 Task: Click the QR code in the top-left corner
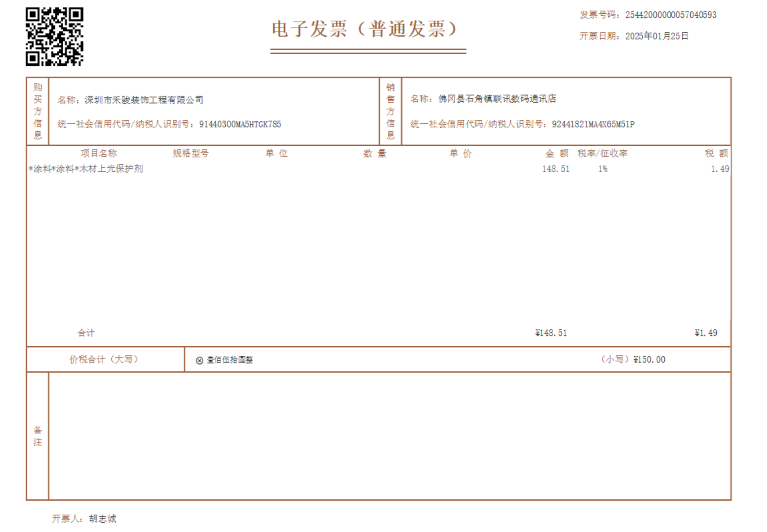(x=54, y=37)
